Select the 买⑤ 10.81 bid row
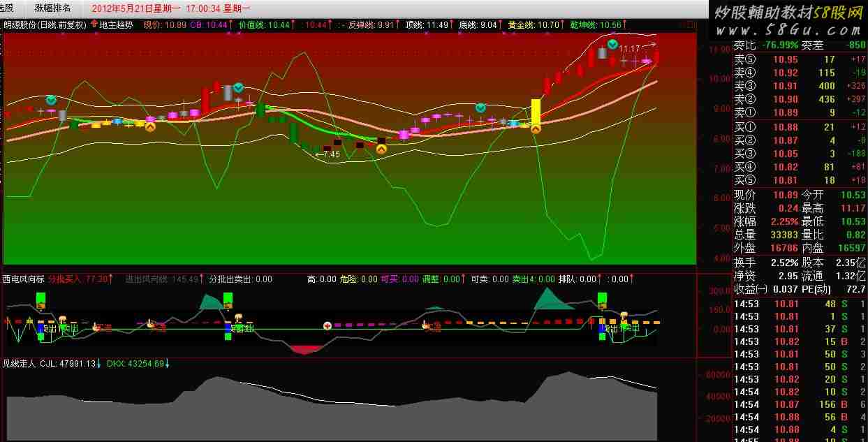The height and width of the screenshot is (442, 868). point(800,180)
